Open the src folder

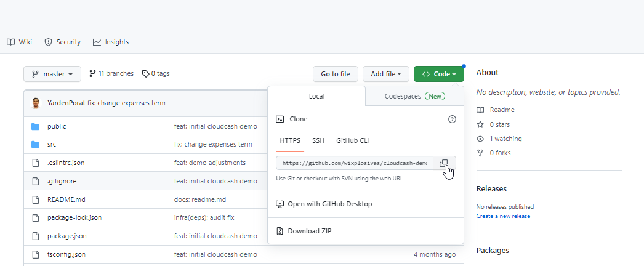point(52,145)
